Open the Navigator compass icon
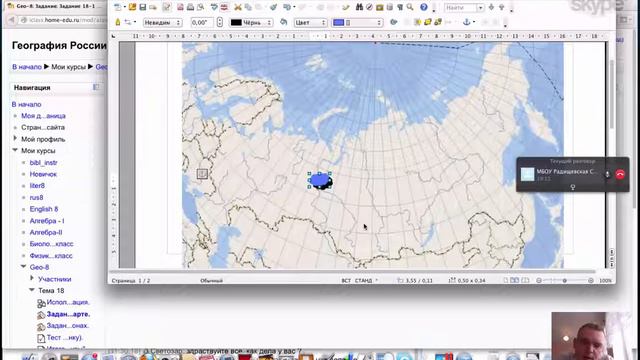The height and width of the screenshot is (360, 640). pyautogui.click(x=369, y=7)
